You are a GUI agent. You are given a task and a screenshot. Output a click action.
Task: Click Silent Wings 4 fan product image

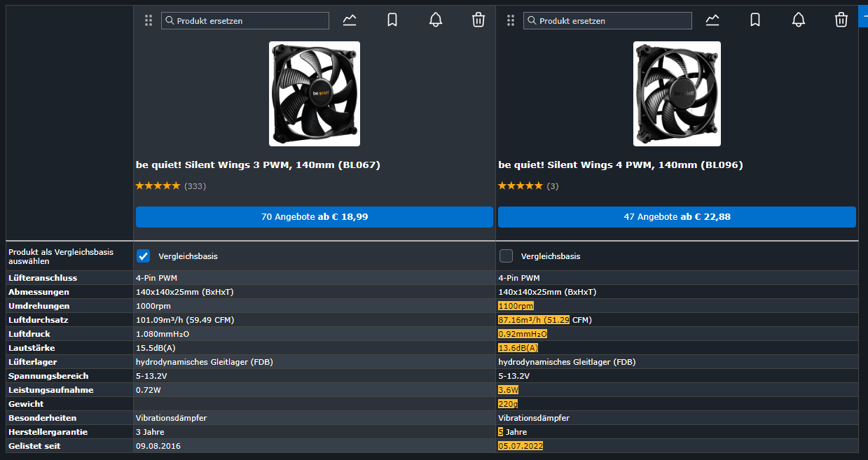pos(677,94)
